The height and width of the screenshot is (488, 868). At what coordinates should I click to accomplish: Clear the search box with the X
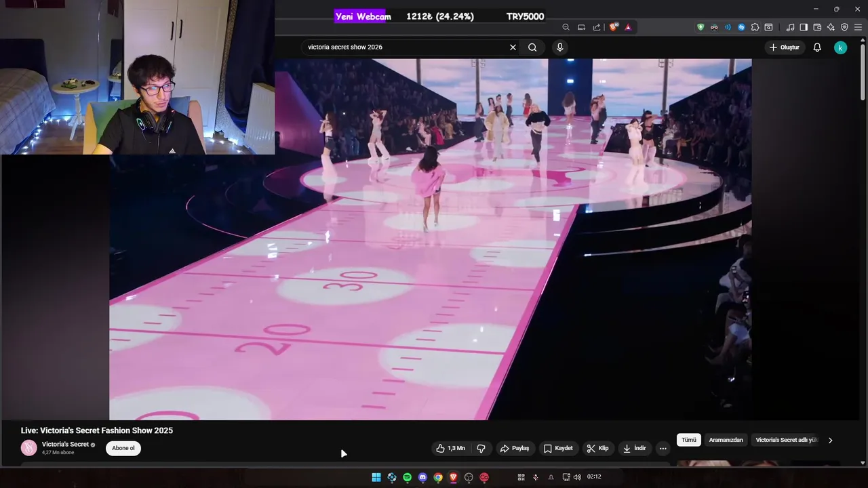513,47
